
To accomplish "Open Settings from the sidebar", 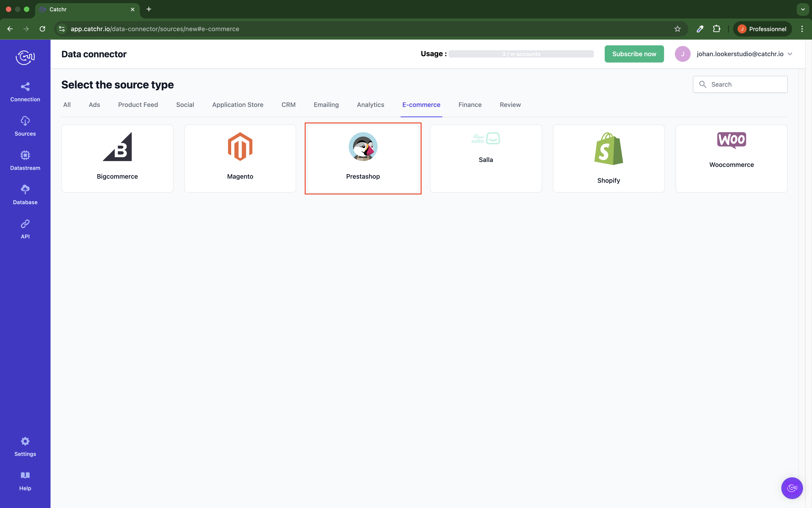I will 25,446.
